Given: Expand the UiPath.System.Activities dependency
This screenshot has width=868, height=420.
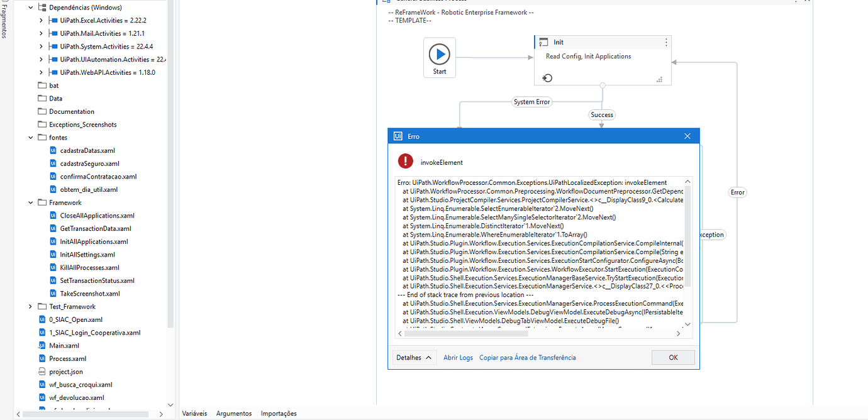Looking at the screenshot, I should pos(41,46).
